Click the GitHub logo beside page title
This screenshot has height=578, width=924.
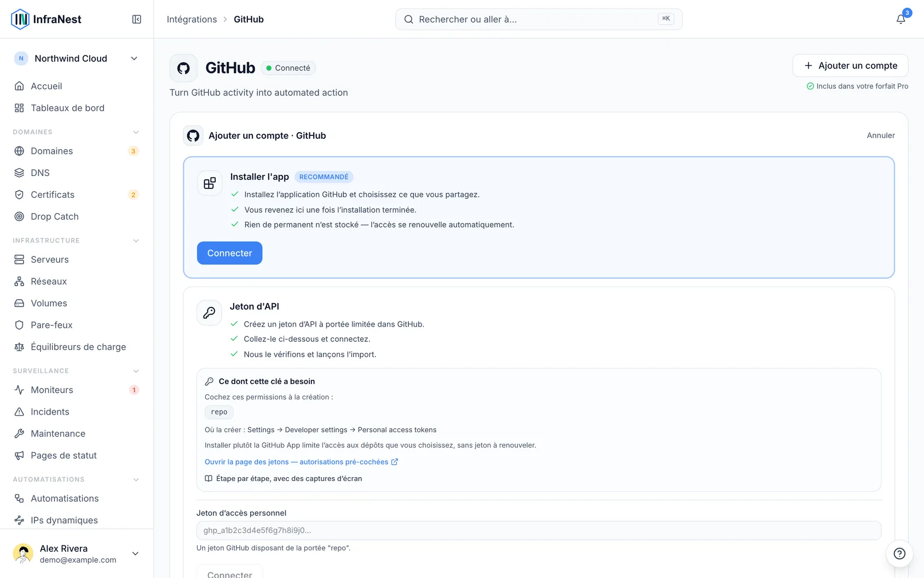coord(183,68)
